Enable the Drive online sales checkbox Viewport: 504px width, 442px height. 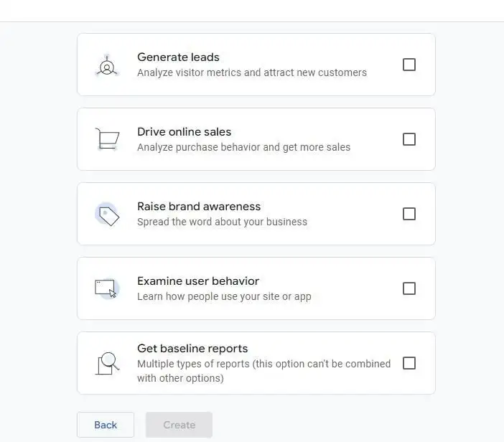(409, 139)
